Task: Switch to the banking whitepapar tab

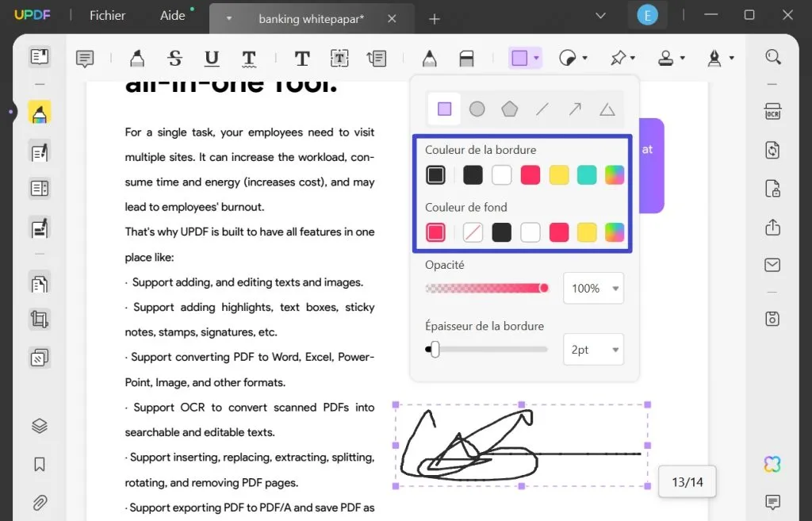Action: pyautogui.click(x=311, y=19)
